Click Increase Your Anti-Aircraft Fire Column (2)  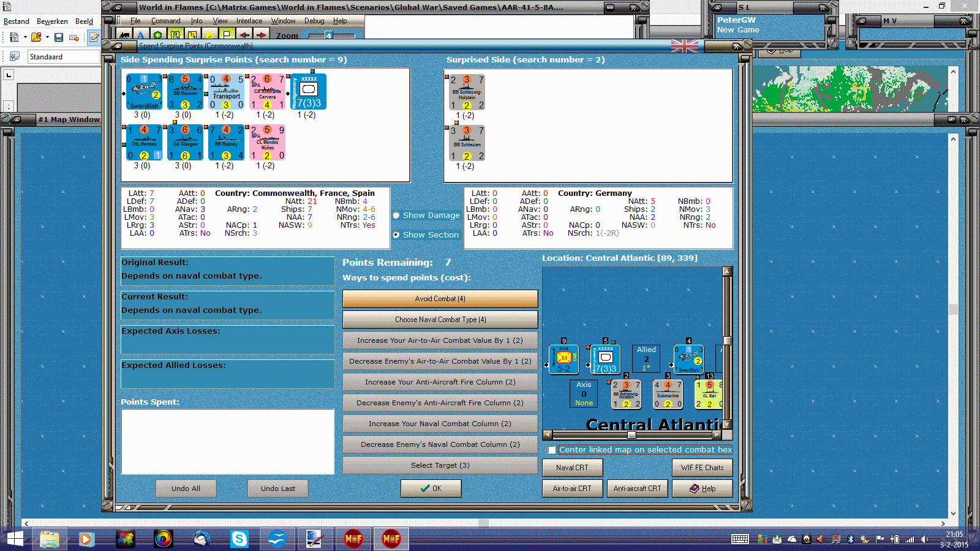(440, 382)
